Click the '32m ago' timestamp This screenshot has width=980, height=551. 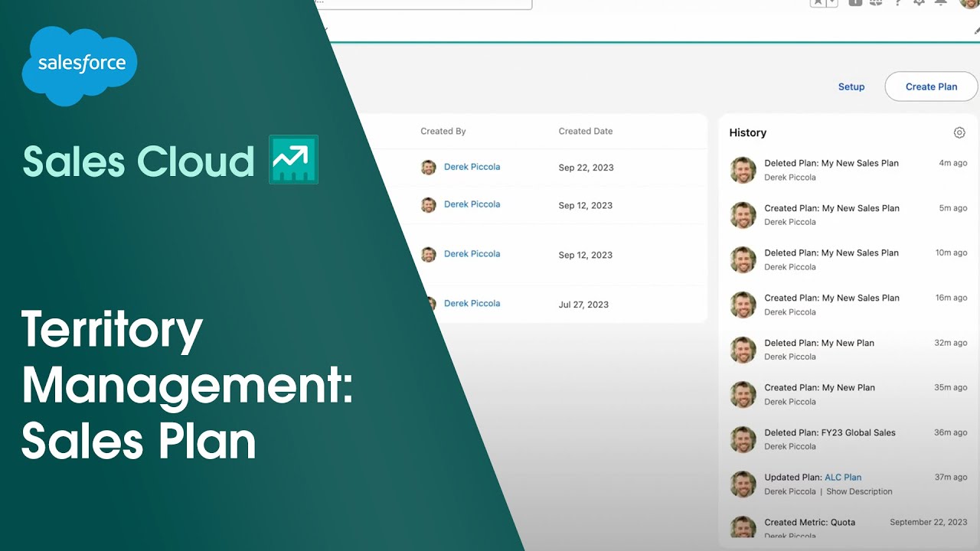pos(951,343)
